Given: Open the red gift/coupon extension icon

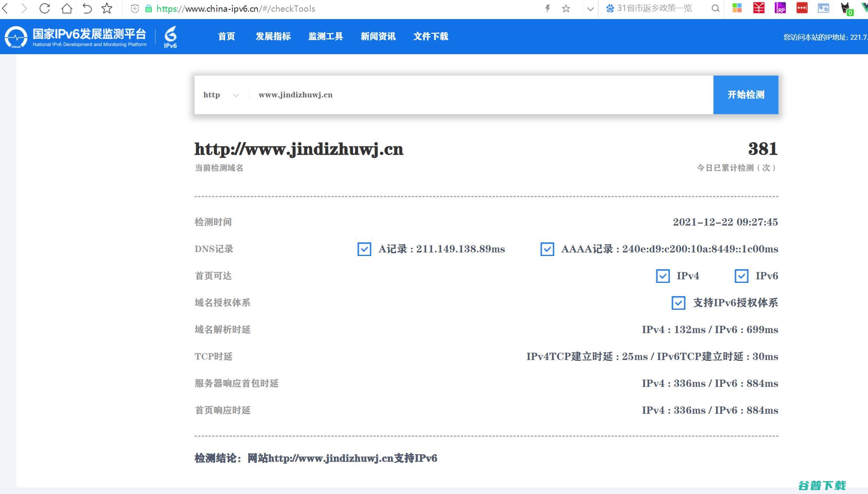Looking at the screenshot, I should pos(759,8).
